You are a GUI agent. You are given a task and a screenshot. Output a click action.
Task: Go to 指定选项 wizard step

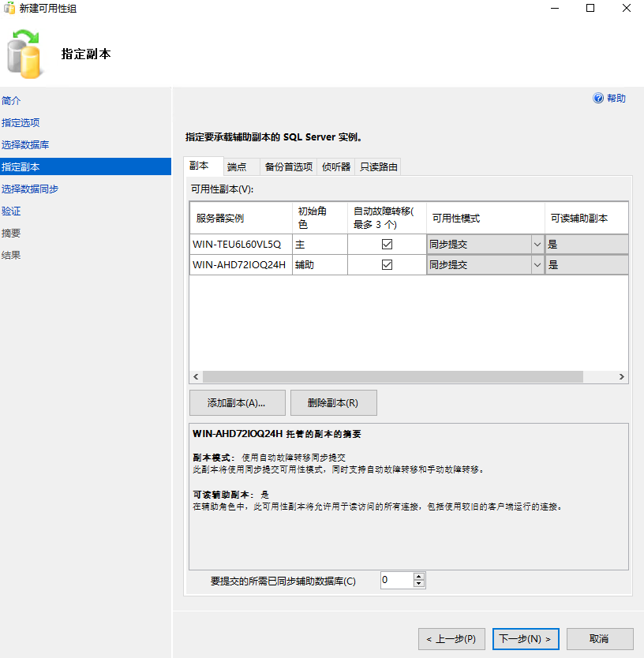tap(21, 122)
